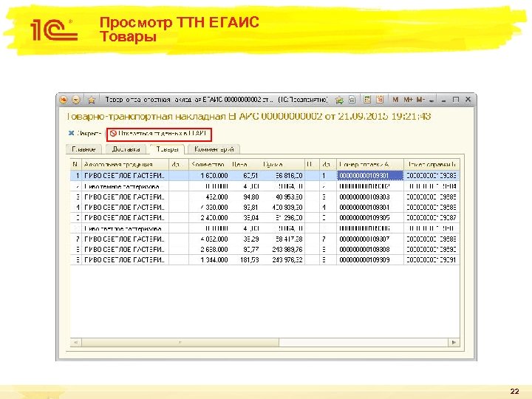532x399 pixels.
Task: Click the M- memory subtract button
Action: [420, 100]
